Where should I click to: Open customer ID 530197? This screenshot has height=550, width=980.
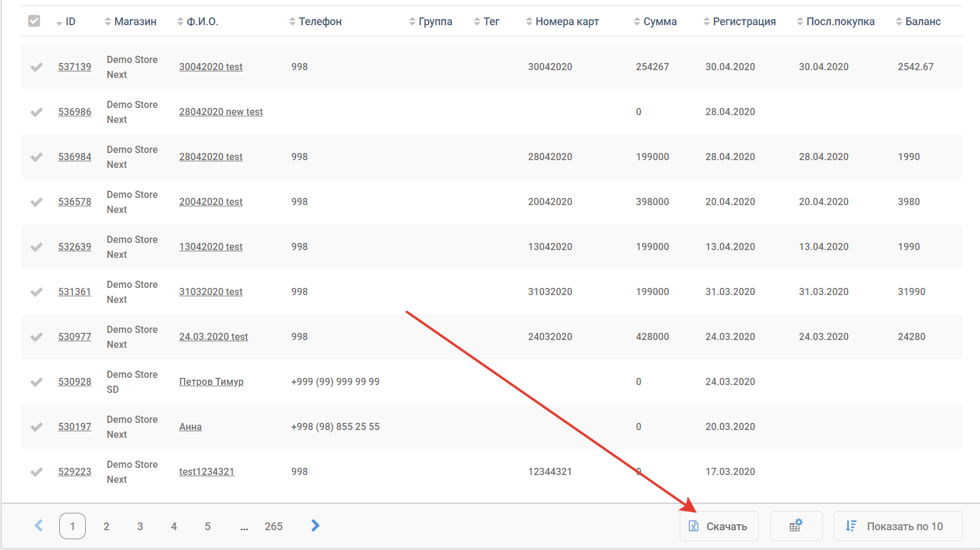click(x=75, y=426)
